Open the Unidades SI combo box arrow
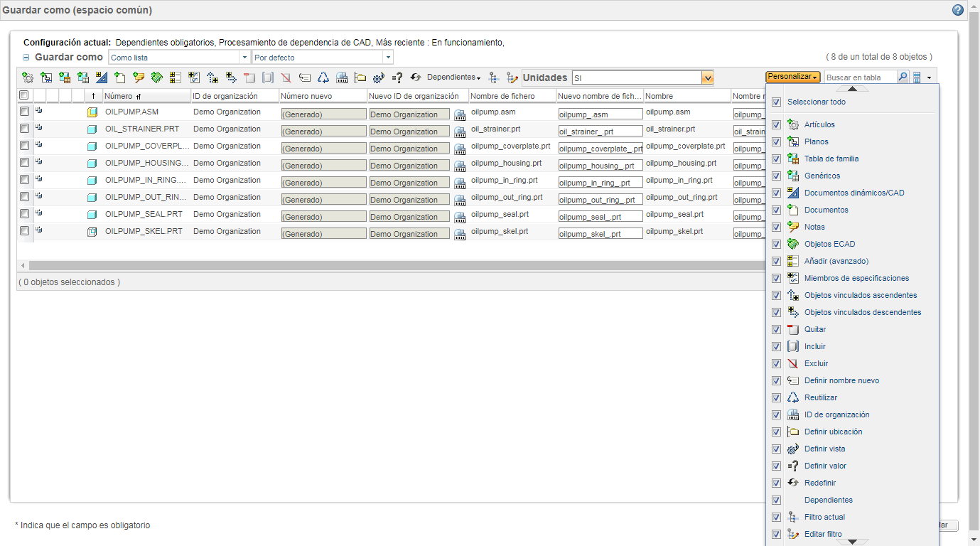This screenshot has width=980, height=546. [x=707, y=77]
